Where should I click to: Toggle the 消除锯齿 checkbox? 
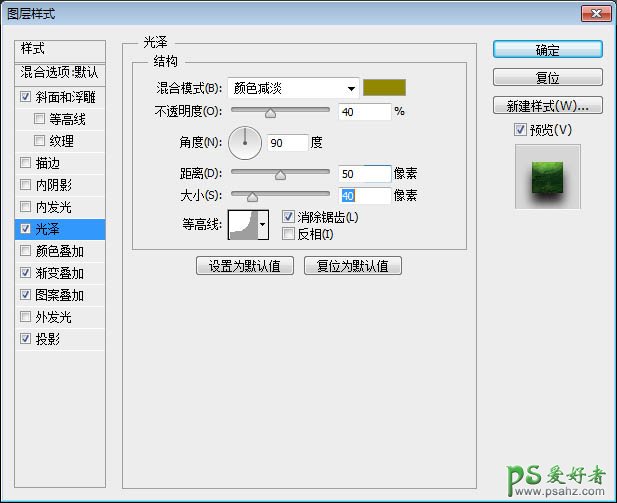[288, 217]
